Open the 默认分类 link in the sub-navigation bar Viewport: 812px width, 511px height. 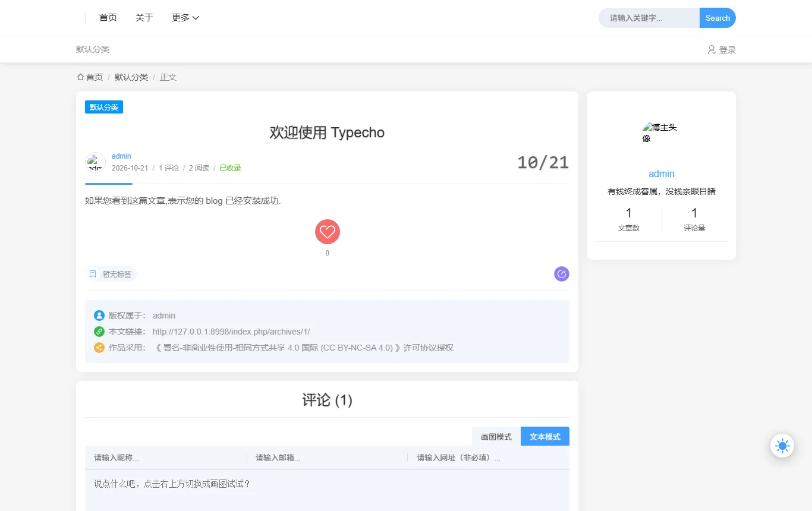click(x=93, y=49)
